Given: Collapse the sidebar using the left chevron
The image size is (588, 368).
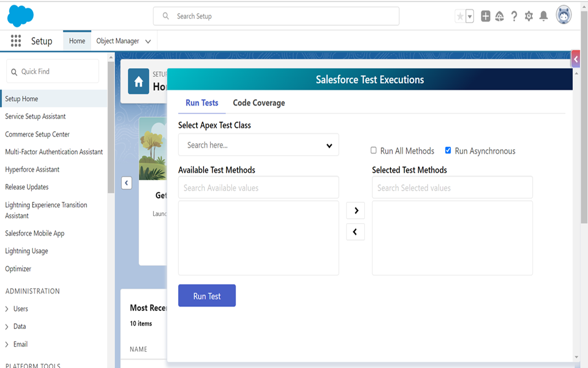Looking at the screenshot, I should point(127,183).
